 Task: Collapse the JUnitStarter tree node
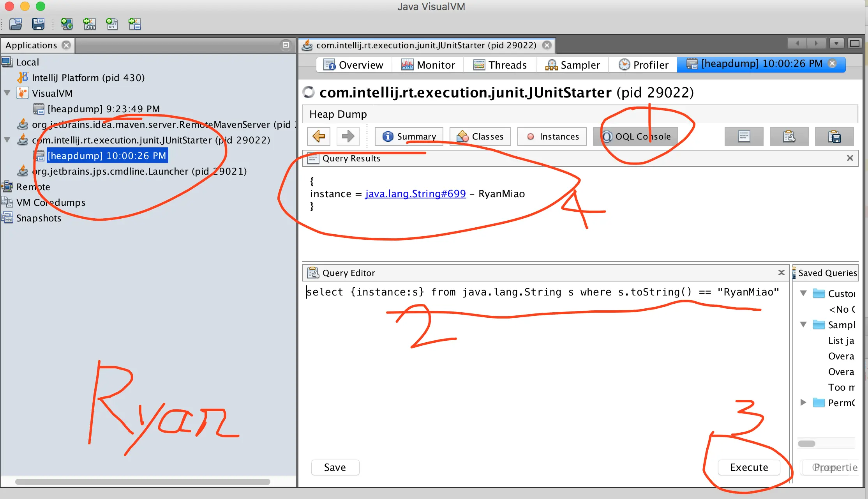[7, 140]
